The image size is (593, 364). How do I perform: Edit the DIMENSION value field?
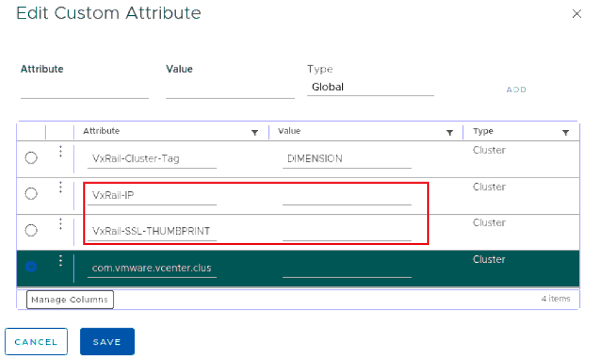[x=347, y=159]
